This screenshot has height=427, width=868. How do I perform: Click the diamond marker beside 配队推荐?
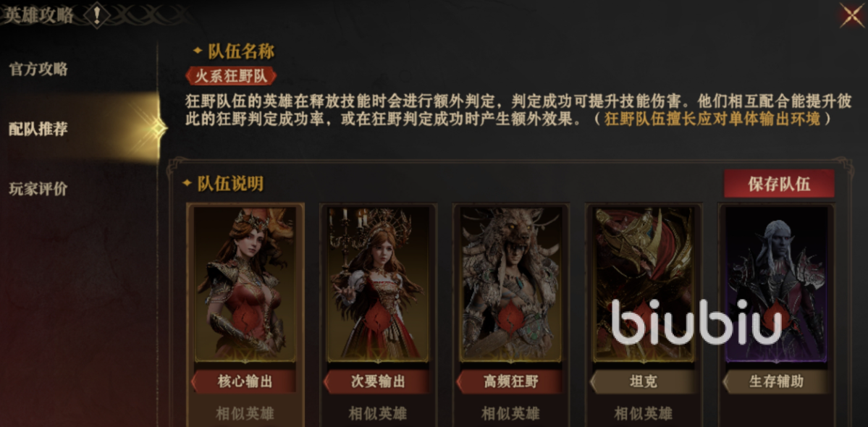coord(159,129)
